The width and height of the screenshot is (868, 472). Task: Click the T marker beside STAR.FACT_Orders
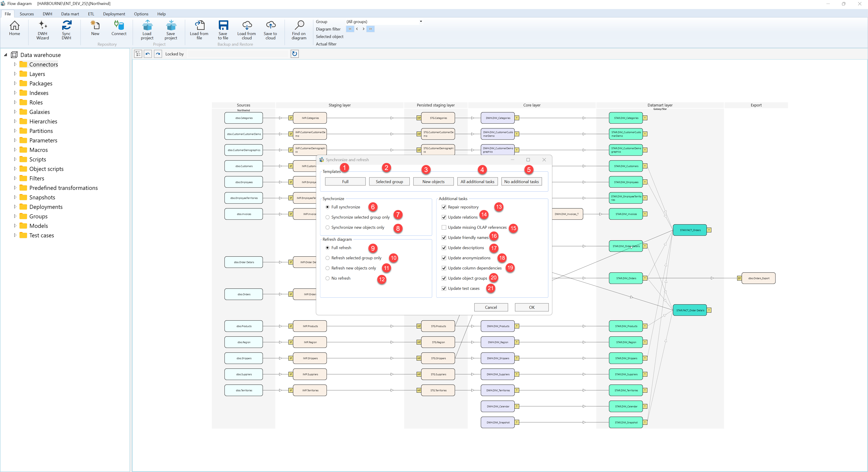(709, 230)
